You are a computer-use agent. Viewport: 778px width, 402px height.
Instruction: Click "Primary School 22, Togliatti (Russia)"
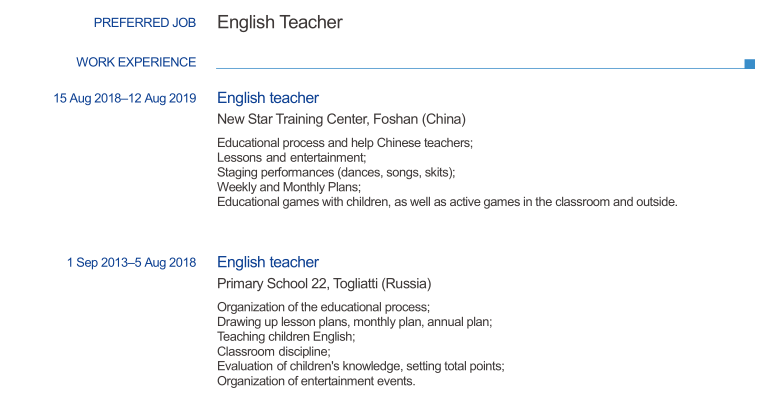pyautogui.click(x=324, y=283)
